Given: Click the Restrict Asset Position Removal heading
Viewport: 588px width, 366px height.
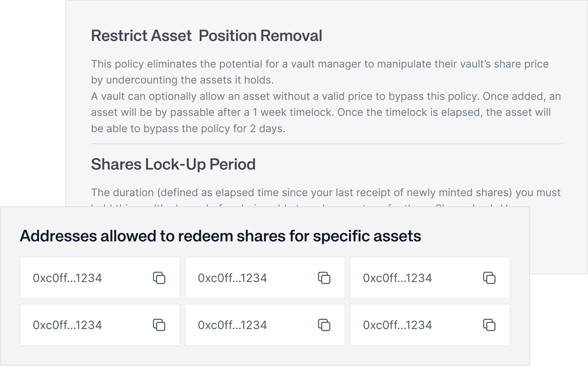Looking at the screenshot, I should [x=206, y=36].
